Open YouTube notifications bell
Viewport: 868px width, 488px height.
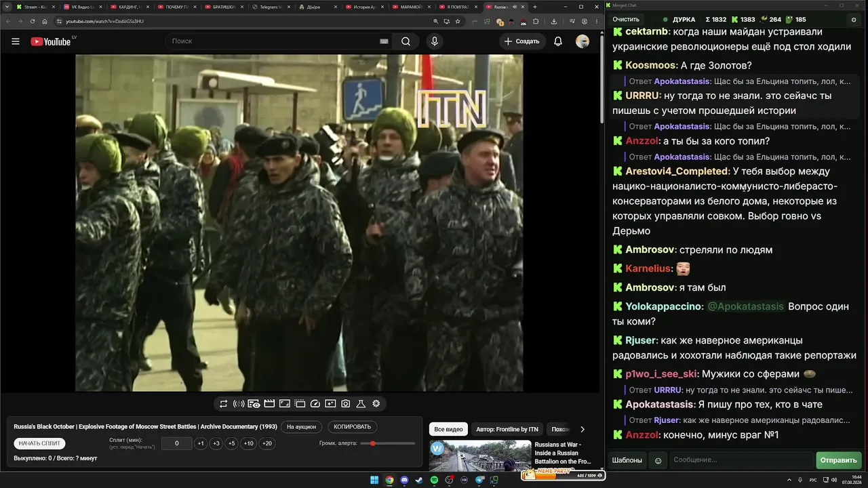tap(558, 41)
